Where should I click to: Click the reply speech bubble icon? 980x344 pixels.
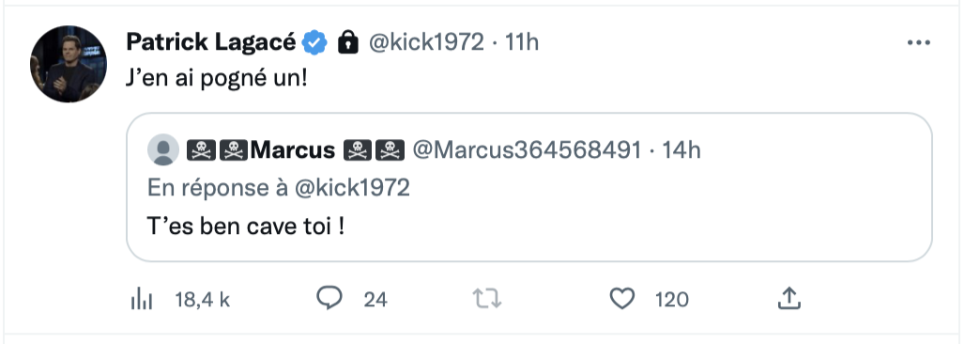[x=329, y=298]
